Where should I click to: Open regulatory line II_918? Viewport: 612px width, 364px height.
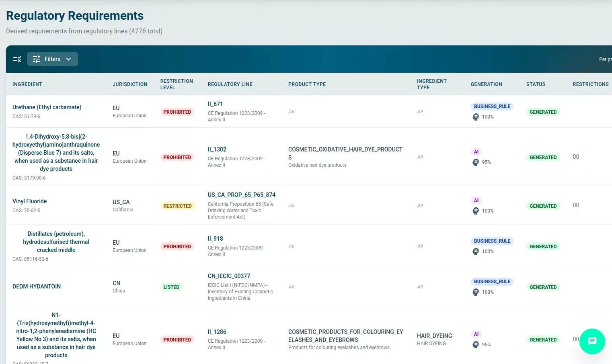(x=216, y=239)
